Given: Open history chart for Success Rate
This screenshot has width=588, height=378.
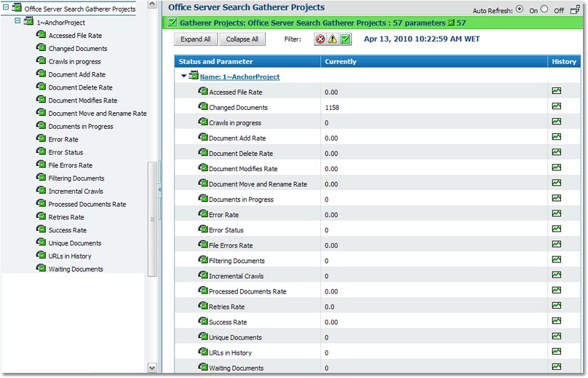Looking at the screenshot, I should click(x=557, y=321).
